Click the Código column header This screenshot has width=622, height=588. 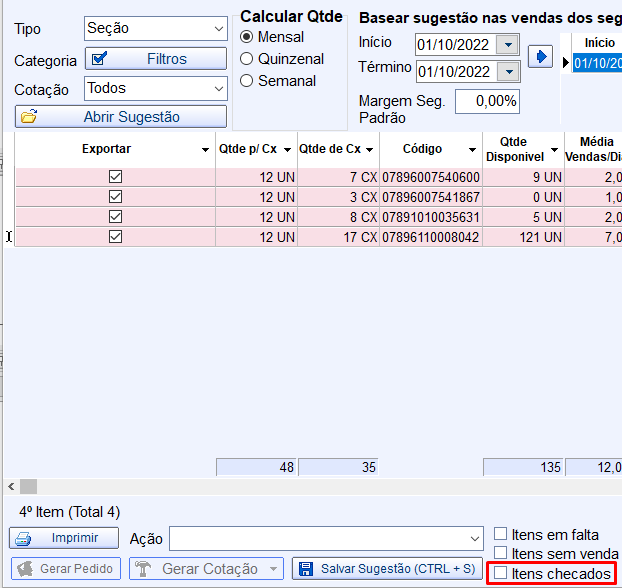pyautogui.click(x=422, y=149)
